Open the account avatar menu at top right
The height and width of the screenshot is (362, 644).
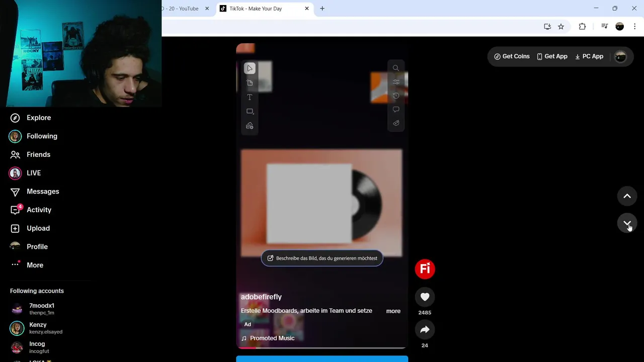click(620, 57)
